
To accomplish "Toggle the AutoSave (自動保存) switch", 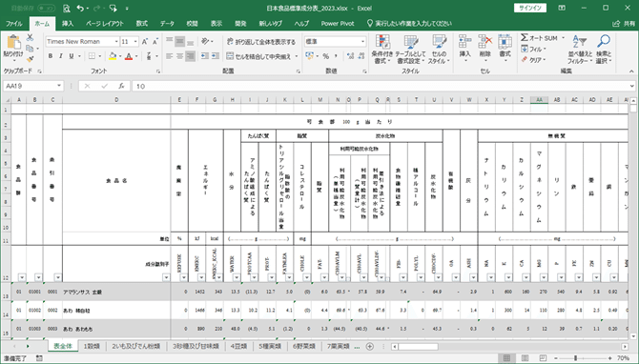I will [x=46, y=9].
